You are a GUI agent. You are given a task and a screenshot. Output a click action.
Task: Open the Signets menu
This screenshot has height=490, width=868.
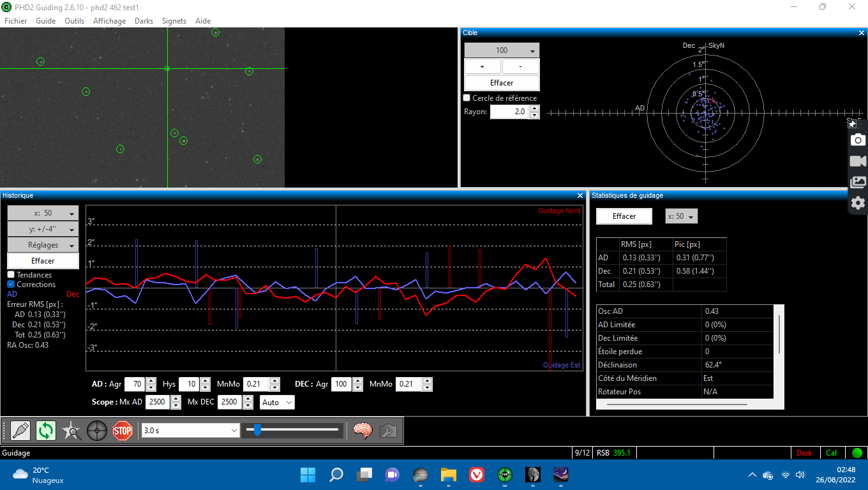click(x=174, y=21)
